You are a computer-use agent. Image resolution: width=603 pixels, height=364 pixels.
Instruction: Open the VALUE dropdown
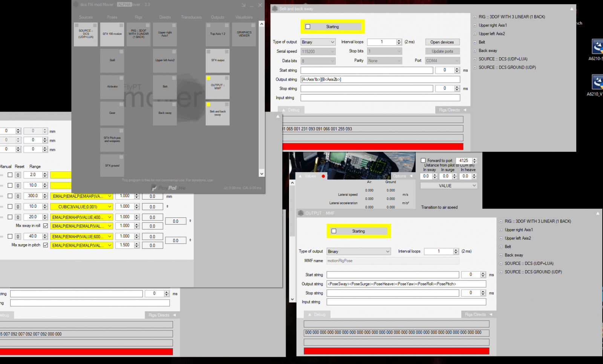pos(448,186)
